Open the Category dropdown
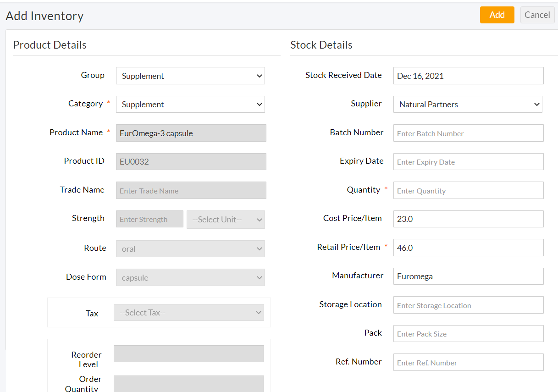The height and width of the screenshot is (392, 558). (x=190, y=104)
